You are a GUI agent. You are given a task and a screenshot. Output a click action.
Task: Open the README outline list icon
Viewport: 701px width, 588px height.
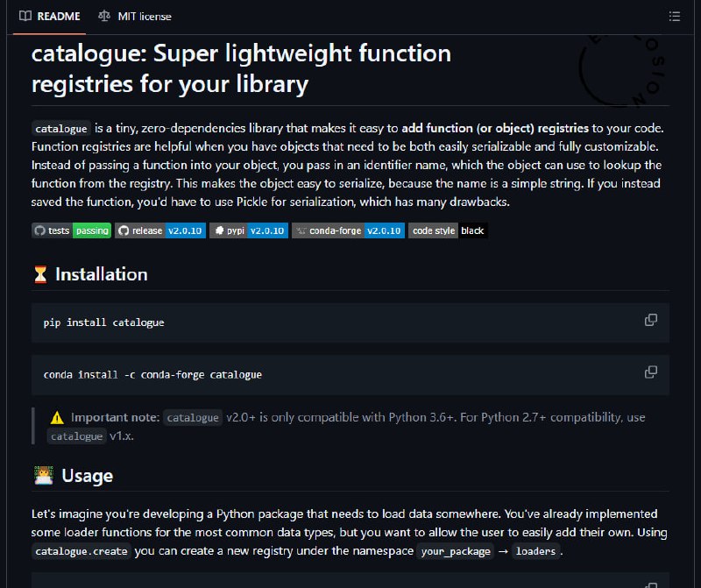click(674, 17)
